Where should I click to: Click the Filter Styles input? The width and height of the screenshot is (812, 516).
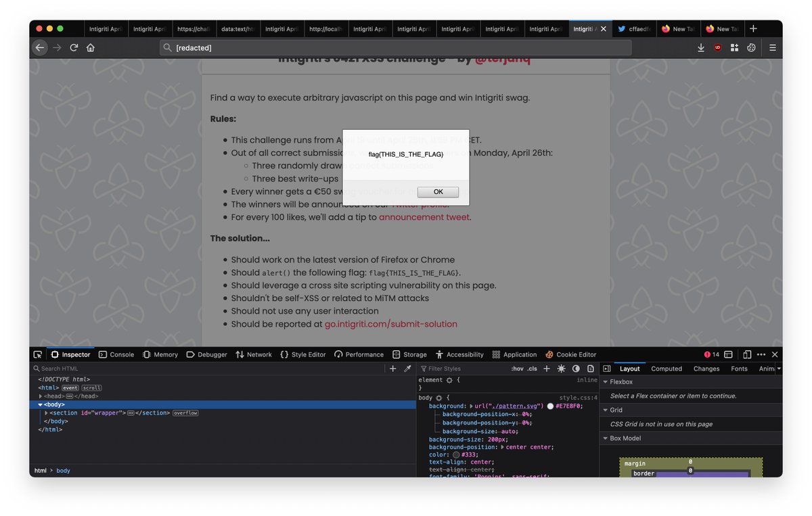(x=464, y=369)
